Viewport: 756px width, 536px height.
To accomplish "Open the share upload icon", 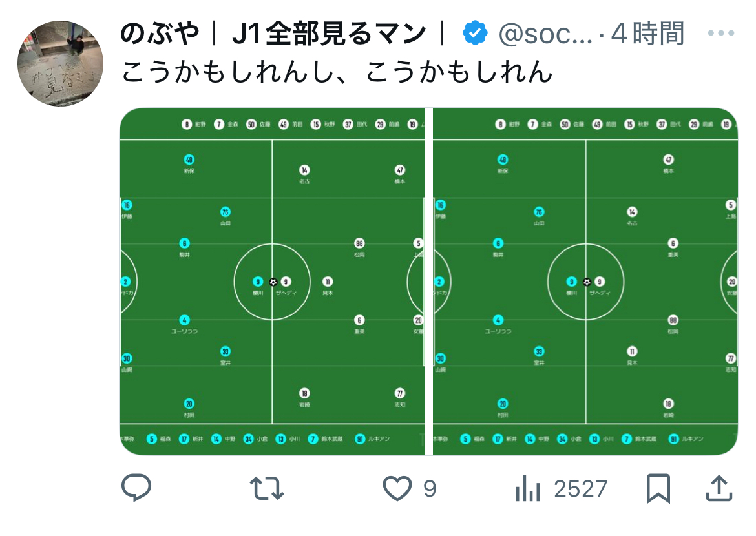I will 719,488.
